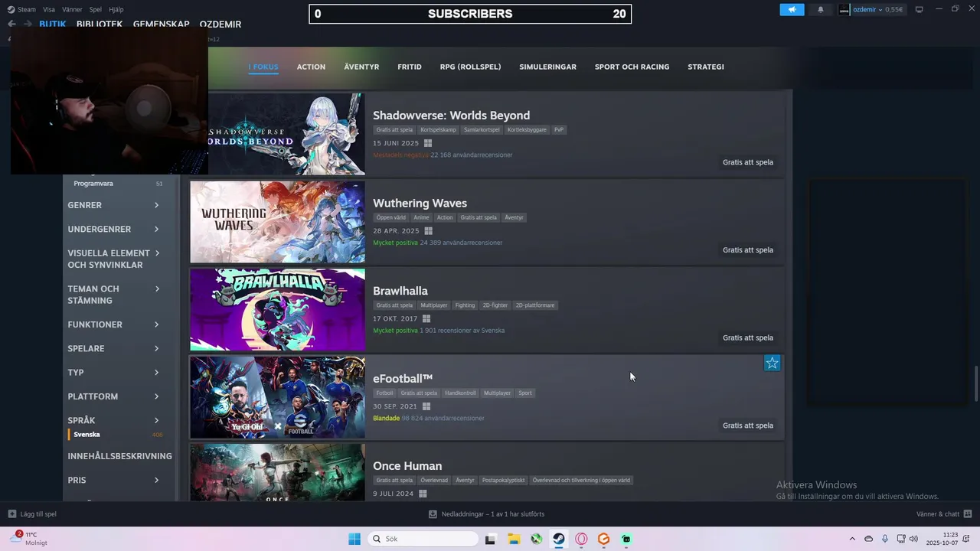Click Gratis att spela price on eFootball row
The width and height of the screenshot is (980, 551).
point(748,425)
